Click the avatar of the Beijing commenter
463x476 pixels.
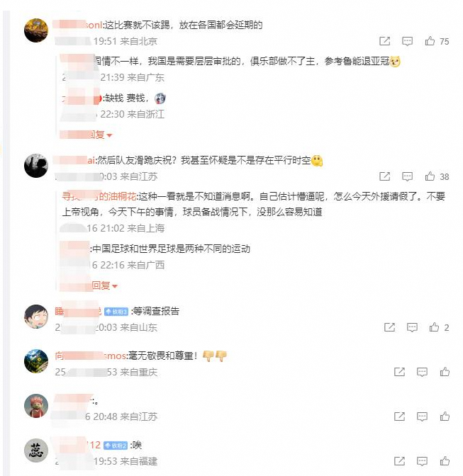pos(36,30)
